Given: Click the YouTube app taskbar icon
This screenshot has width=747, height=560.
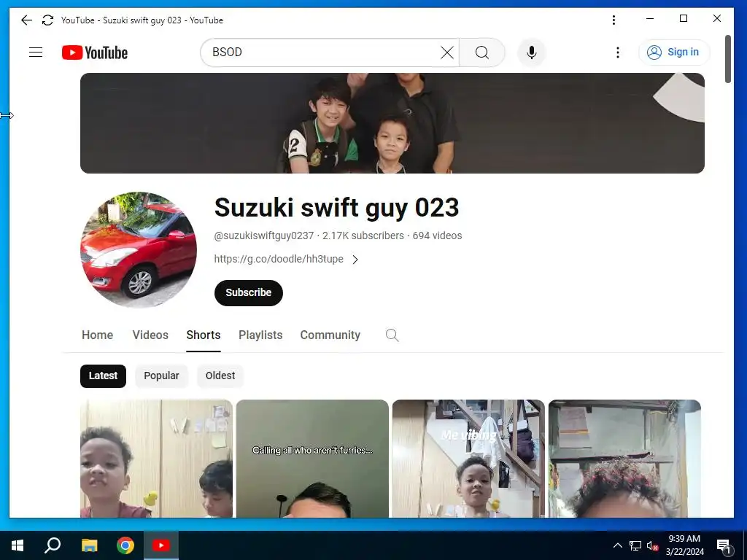Looking at the screenshot, I should (x=161, y=545).
